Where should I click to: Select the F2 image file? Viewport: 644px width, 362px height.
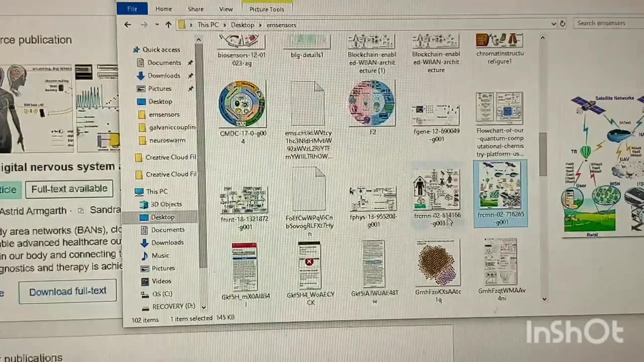[372, 108]
